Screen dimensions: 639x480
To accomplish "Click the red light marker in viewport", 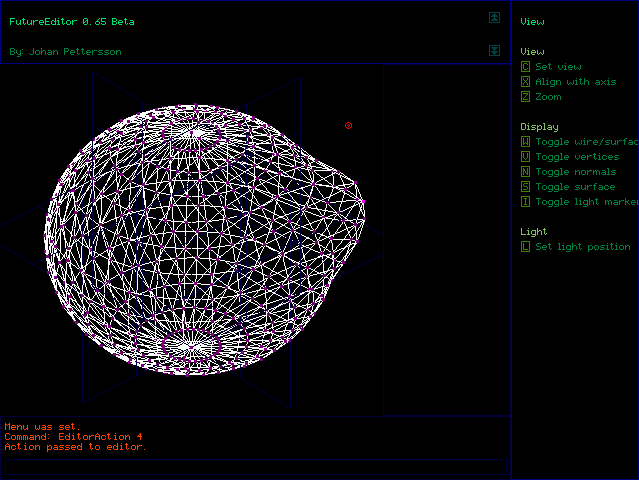I will pos(348,126).
